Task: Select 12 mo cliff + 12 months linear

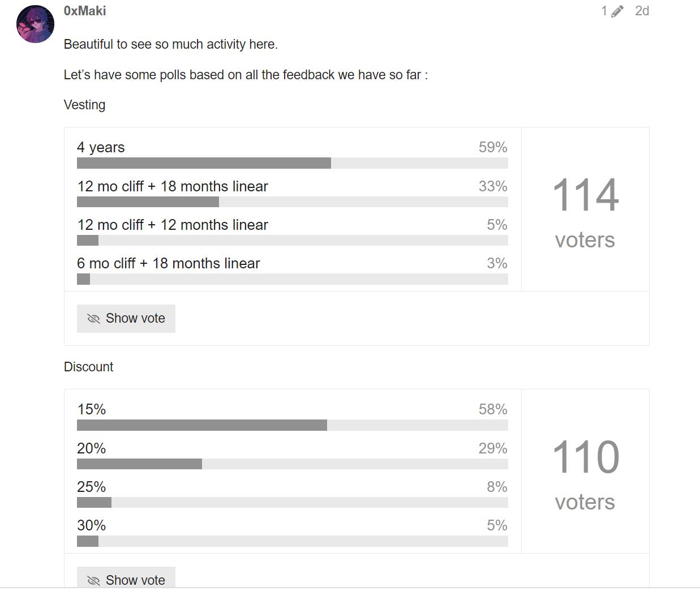Action: (x=173, y=225)
